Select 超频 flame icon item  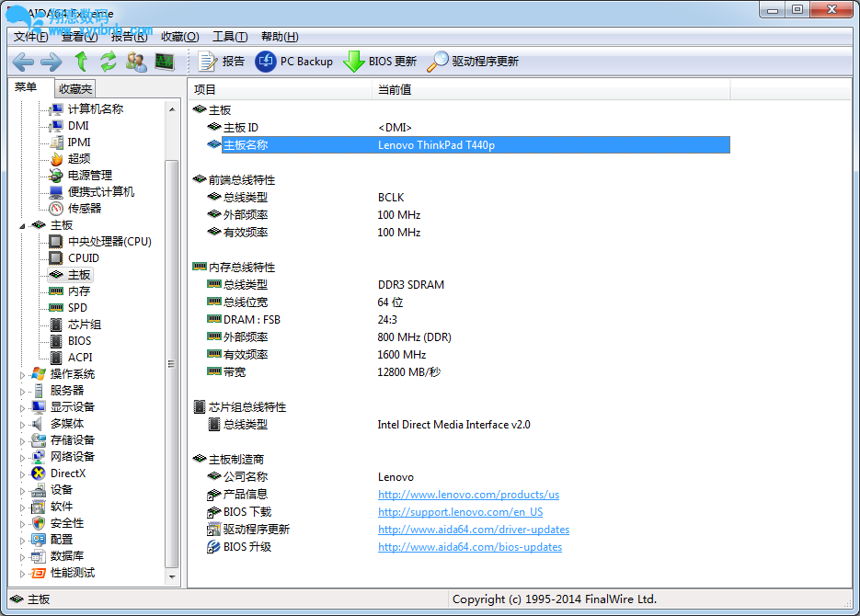(79, 158)
